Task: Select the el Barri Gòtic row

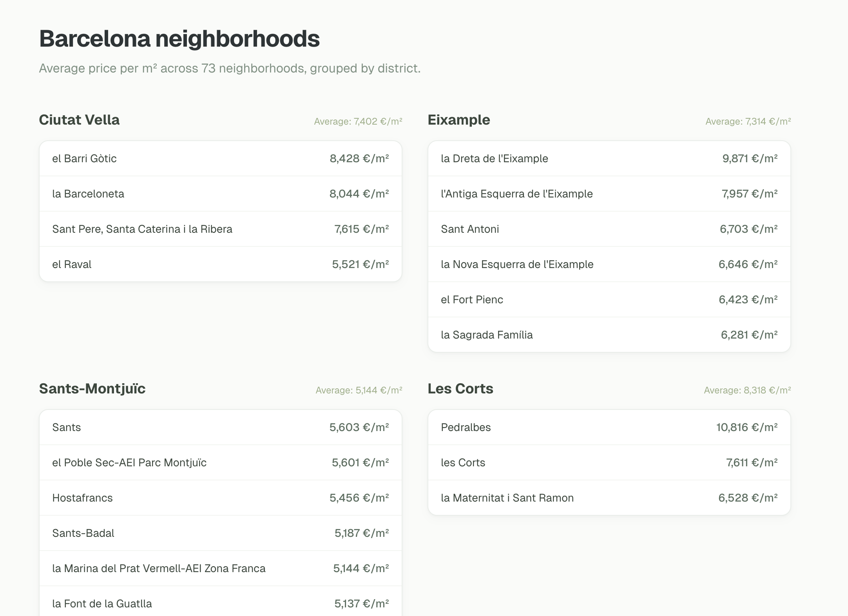Action: 221,158
